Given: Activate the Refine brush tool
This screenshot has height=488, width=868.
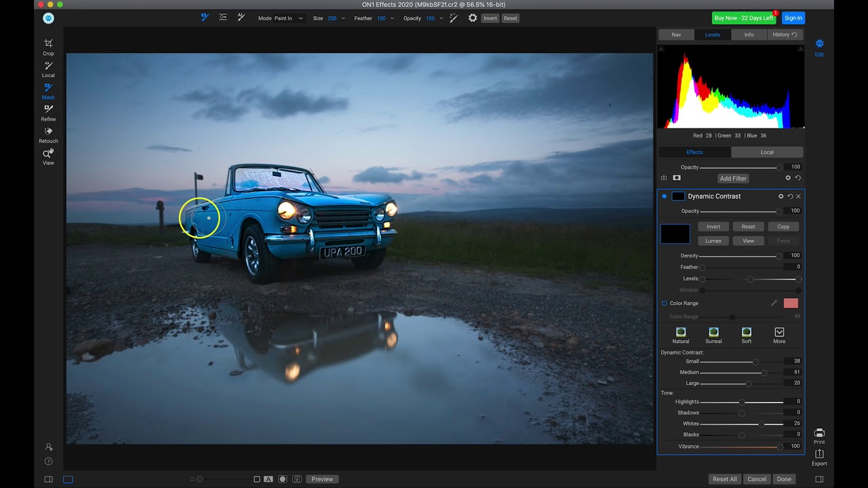Looking at the screenshot, I should [48, 112].
